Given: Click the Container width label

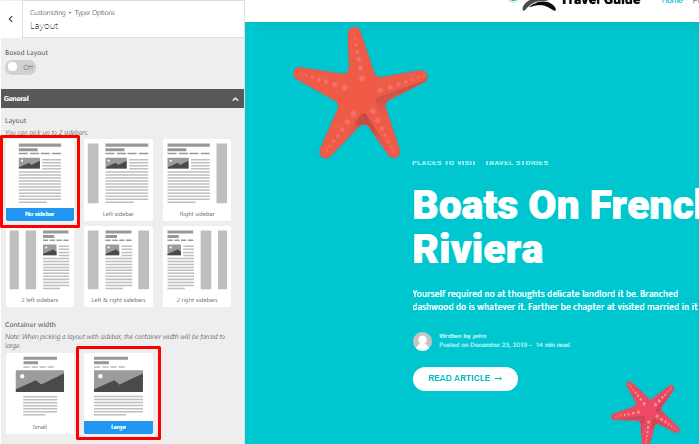Looking at the screenshot, I should coord(30,325).
